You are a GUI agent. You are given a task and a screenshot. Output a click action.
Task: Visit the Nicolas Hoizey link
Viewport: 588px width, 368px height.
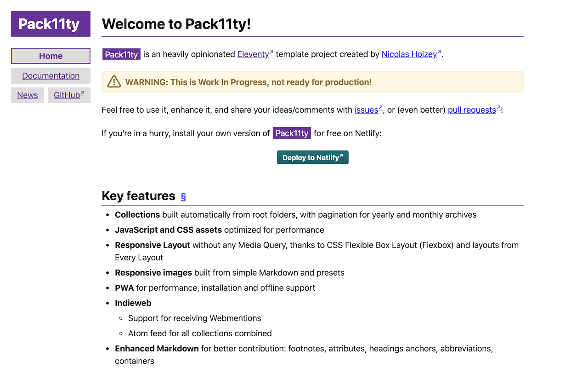pos(412,54)
